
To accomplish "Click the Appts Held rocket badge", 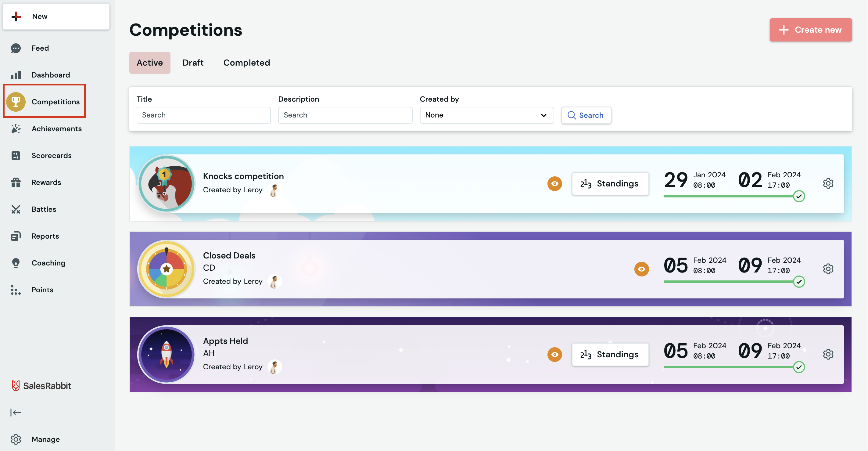I will 167,355.
